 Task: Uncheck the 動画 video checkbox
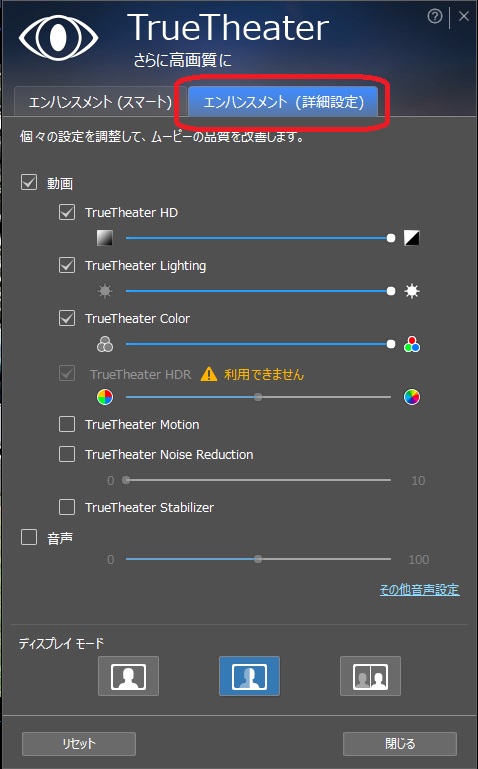click(29, 182)
